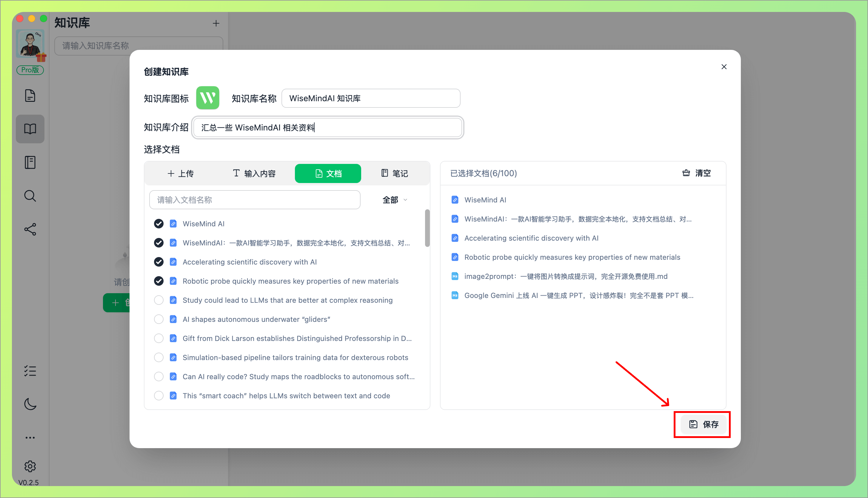Open the 全部 filter dropdown
The width and height of the screenshot is (868, 498).
point(394,200)
